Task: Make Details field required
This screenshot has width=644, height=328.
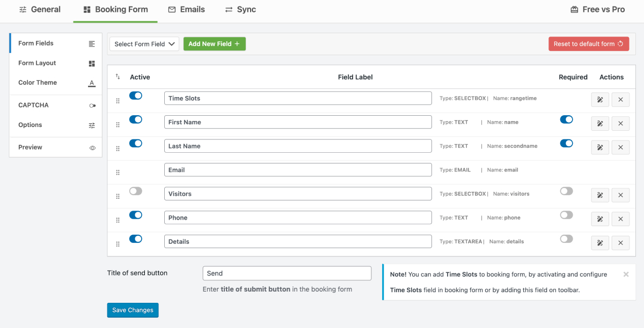Action: point(566,238)
